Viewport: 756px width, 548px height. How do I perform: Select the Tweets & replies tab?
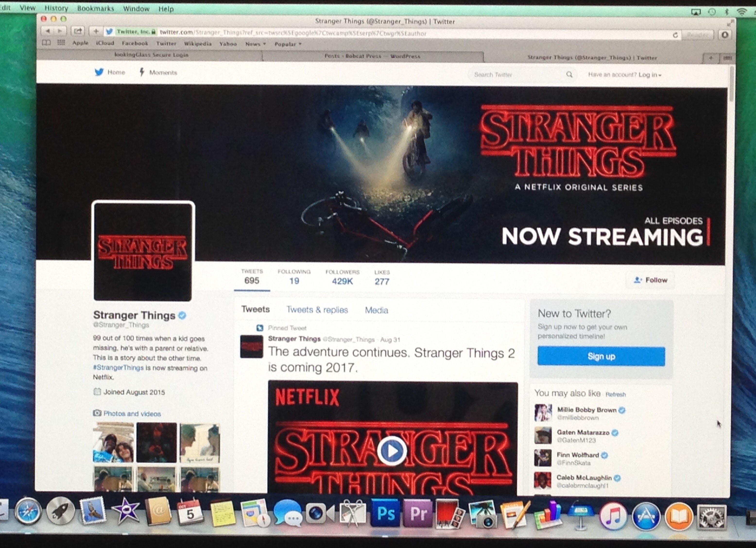click(x=317, y=310)
